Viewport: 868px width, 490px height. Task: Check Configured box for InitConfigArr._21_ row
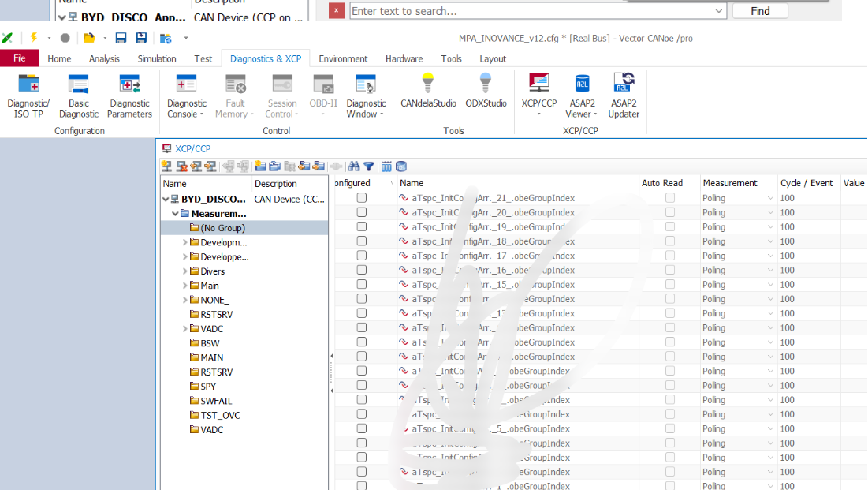(x=362, y=198)
